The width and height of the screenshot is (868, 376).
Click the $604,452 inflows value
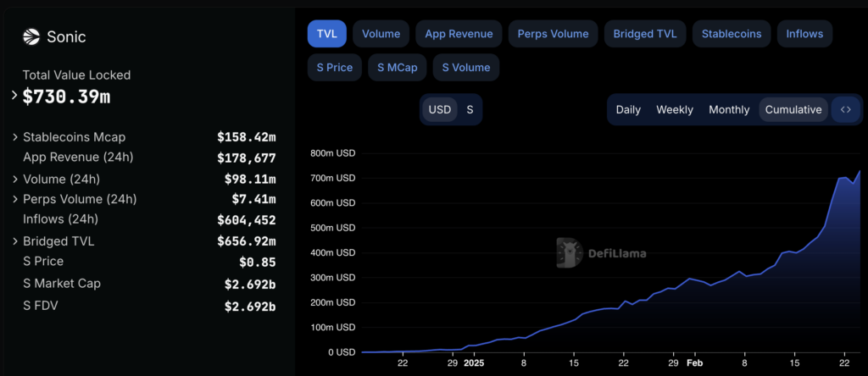pyautogui.click(x=247, y=221)
